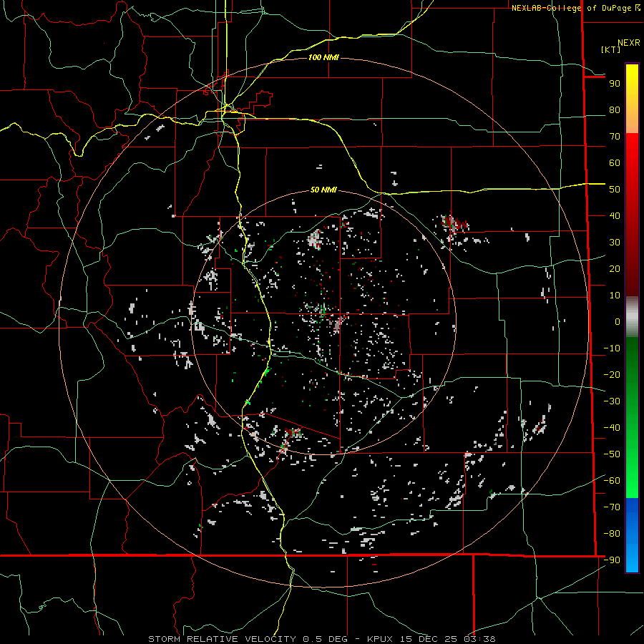Pick the gray zero-velocity segment of the color bar
The image size is (644, 644).
[632, 316]
